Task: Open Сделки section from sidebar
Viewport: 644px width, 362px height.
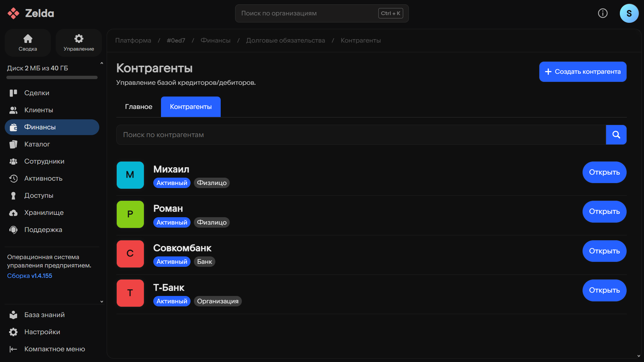Action: [x=37, y=93]
